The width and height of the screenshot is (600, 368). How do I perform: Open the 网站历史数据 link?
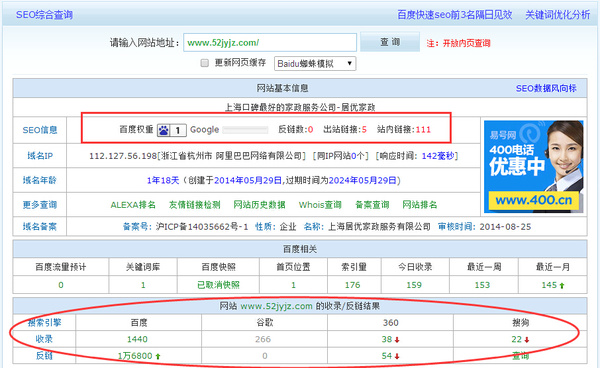[259, 205]
